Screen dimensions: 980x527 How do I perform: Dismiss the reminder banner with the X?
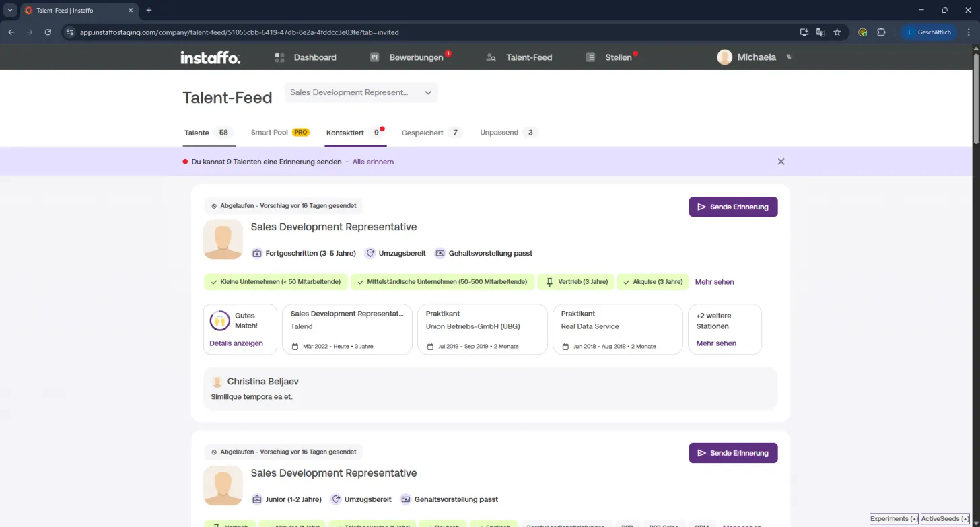[781, 162]
